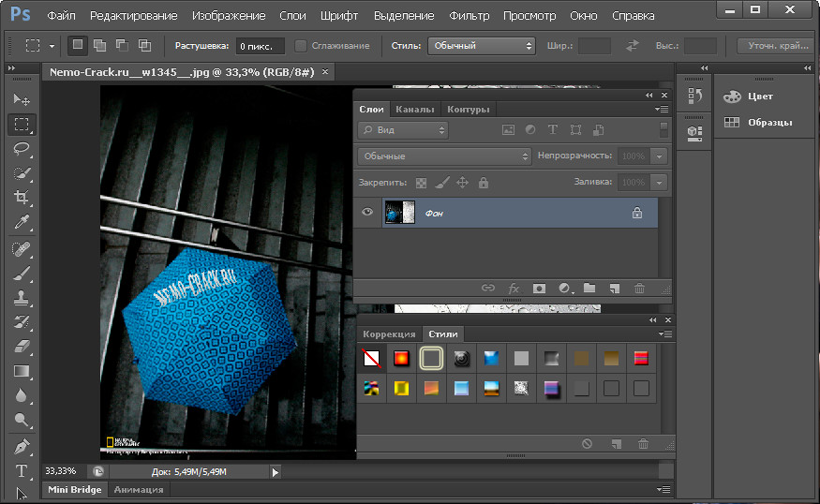The height and width of the screenshot is (504, 820).
Task: Select the Type tool
Action: click(x=22, y=471)
